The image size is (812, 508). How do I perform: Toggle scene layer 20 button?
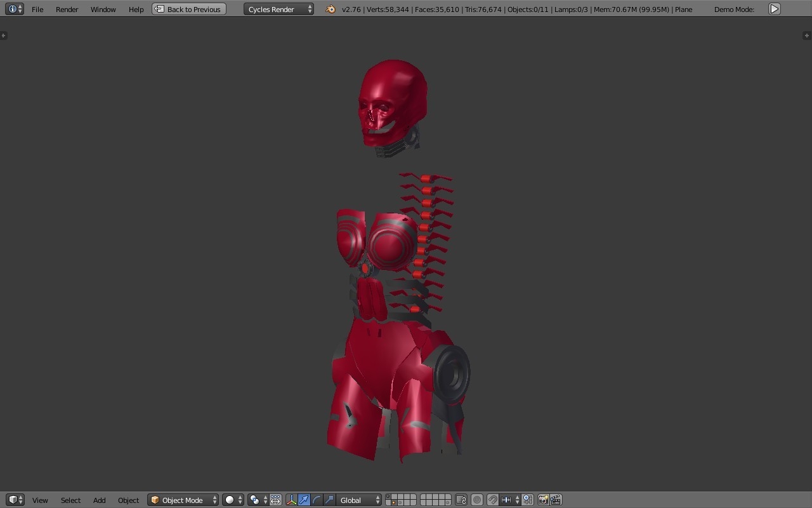[x=448, y=503]
